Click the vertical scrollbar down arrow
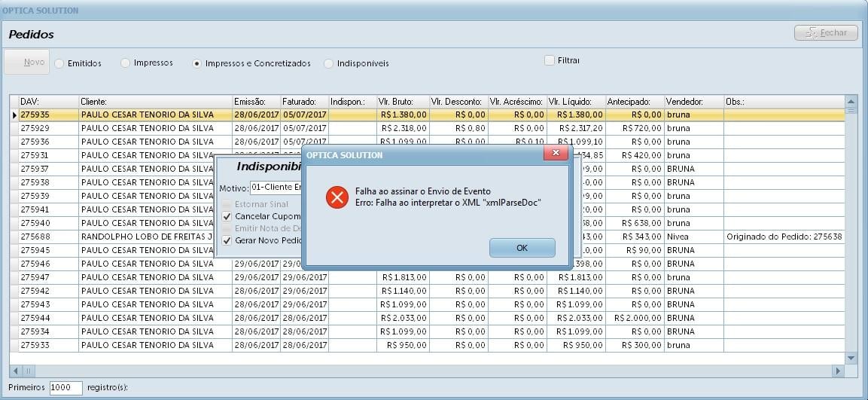The width and height of the screenshot is (868, 400). pyautogui.click(x=851, y=359)
